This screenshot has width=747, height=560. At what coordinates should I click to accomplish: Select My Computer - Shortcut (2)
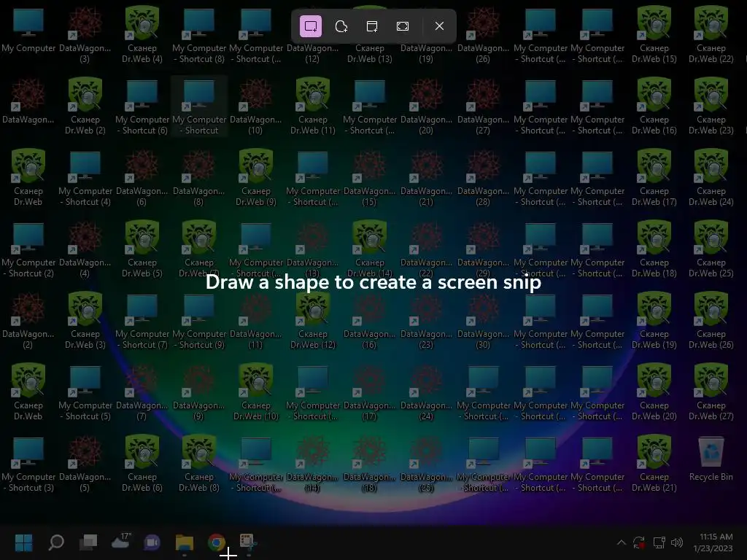point(28,249)
